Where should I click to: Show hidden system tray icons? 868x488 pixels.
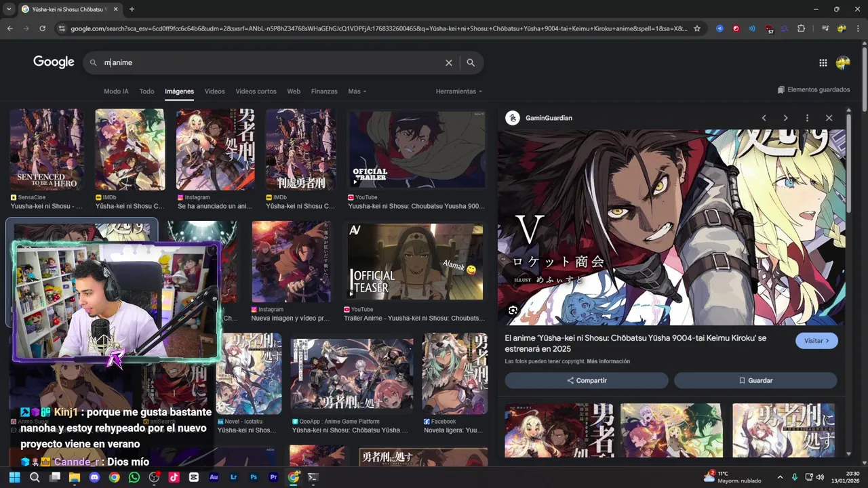(780, 477)
